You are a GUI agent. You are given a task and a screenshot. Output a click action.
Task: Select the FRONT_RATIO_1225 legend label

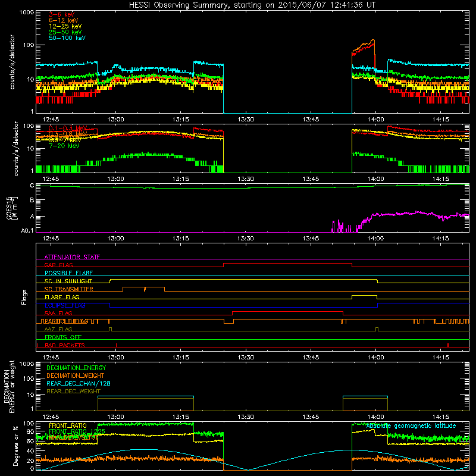click(77, 431)
